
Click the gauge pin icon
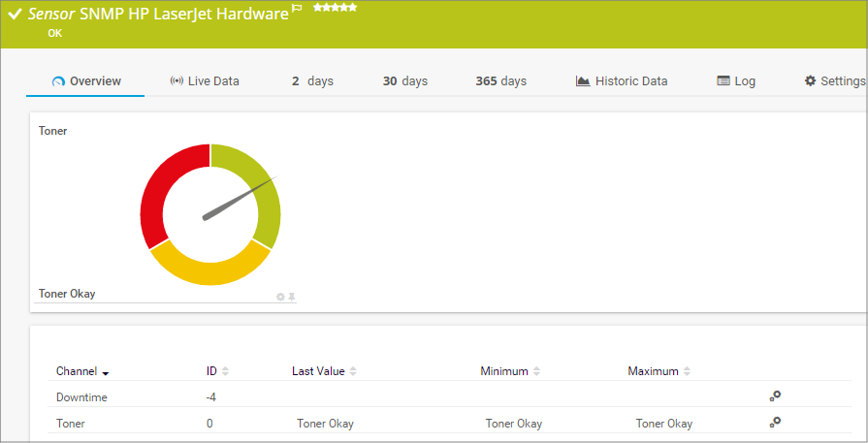(291, 297)
